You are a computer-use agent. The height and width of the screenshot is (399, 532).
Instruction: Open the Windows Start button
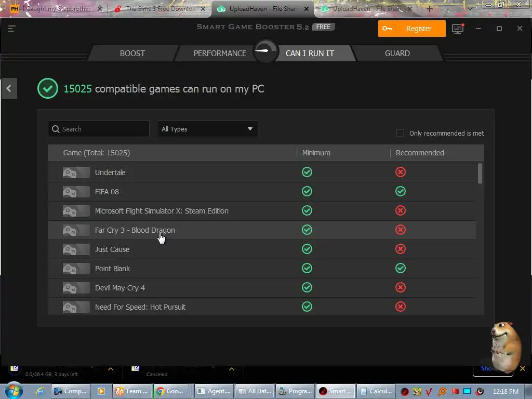[14, 391]
